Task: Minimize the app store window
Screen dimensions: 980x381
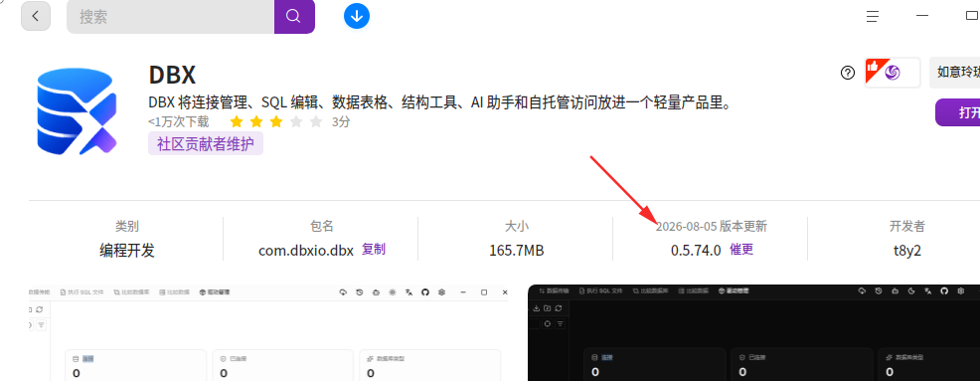Action: point(922,16)
